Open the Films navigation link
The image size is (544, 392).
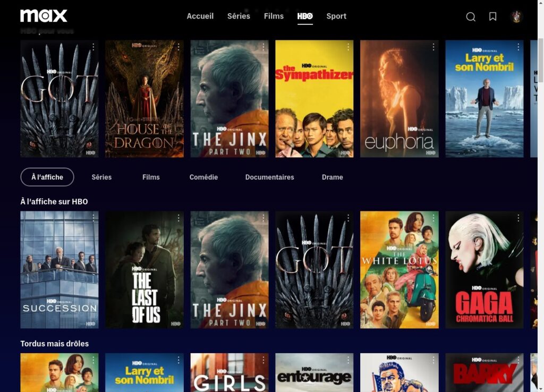pos(274,16)
